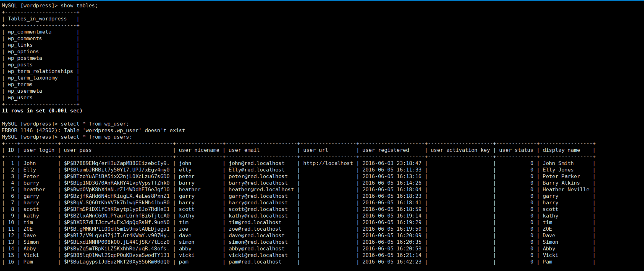Click wp_usermeta table name
Image resolution: width=644 pixels, height=271 pixels.
pos(25,91)
